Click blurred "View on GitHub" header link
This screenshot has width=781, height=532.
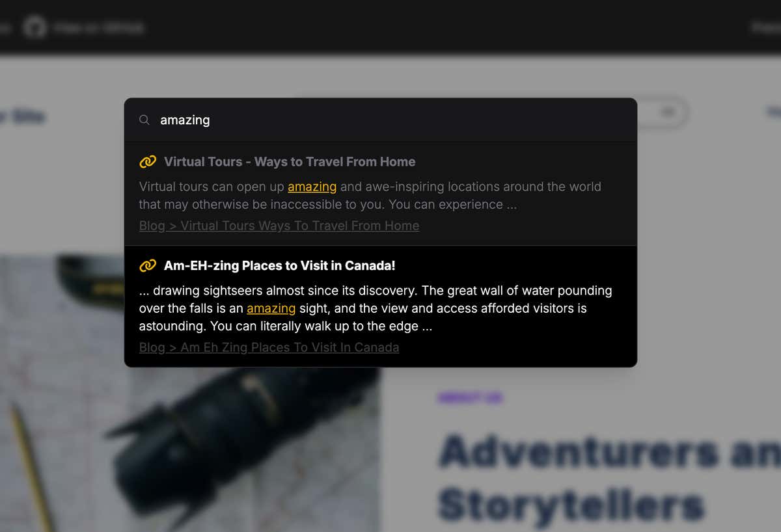(99, 27)
